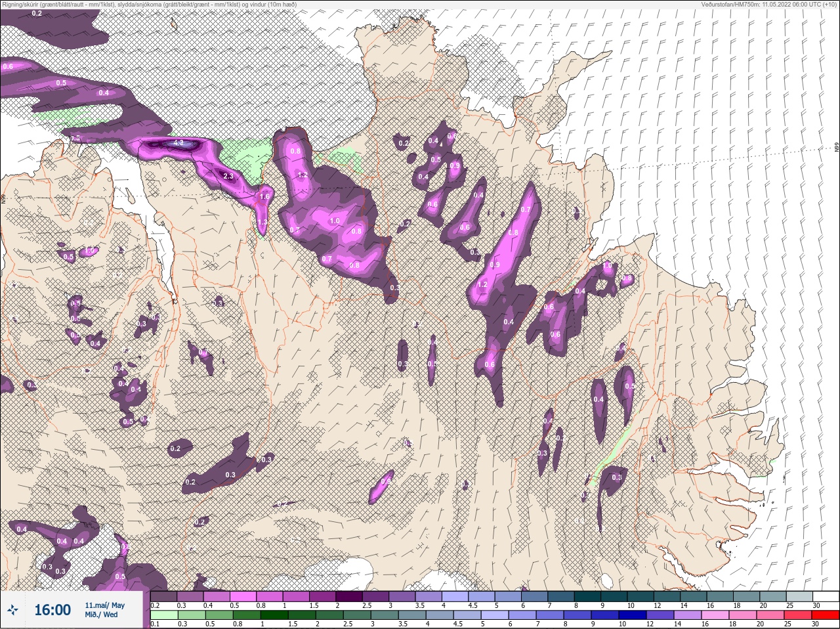The height and width of the screenshot is (629, 840).
Task: Pick the bright red swatch ending the lower legend
Action: 826,615
